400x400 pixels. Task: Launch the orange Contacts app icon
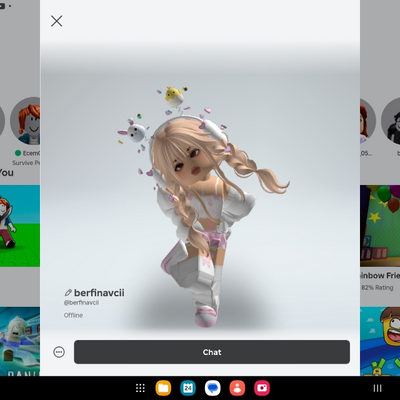click(237, 388)
